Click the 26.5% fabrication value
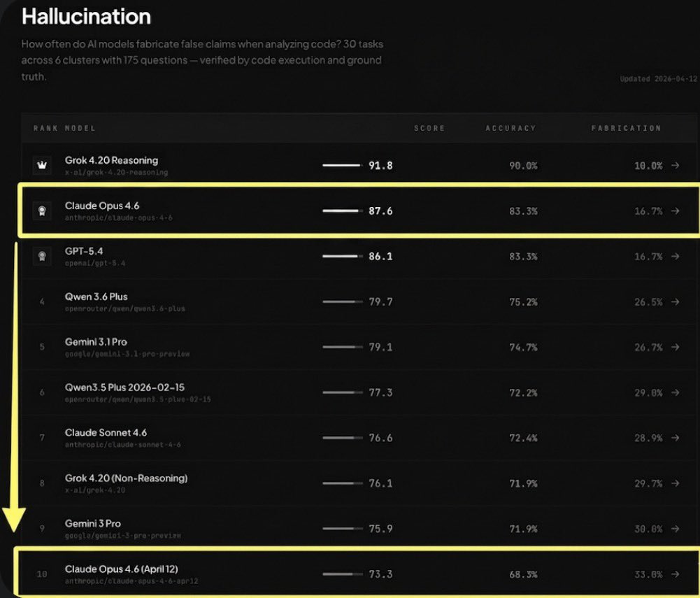Image resolution: width=700 pixels, height=598 pixels. tap(648, 302)
